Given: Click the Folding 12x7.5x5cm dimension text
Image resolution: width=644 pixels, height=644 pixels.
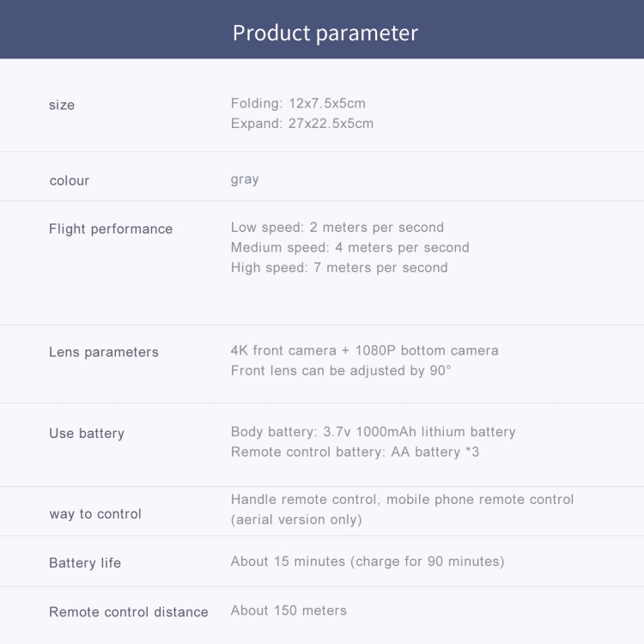Looking at the screenshot, I should [x=298, y=103].
